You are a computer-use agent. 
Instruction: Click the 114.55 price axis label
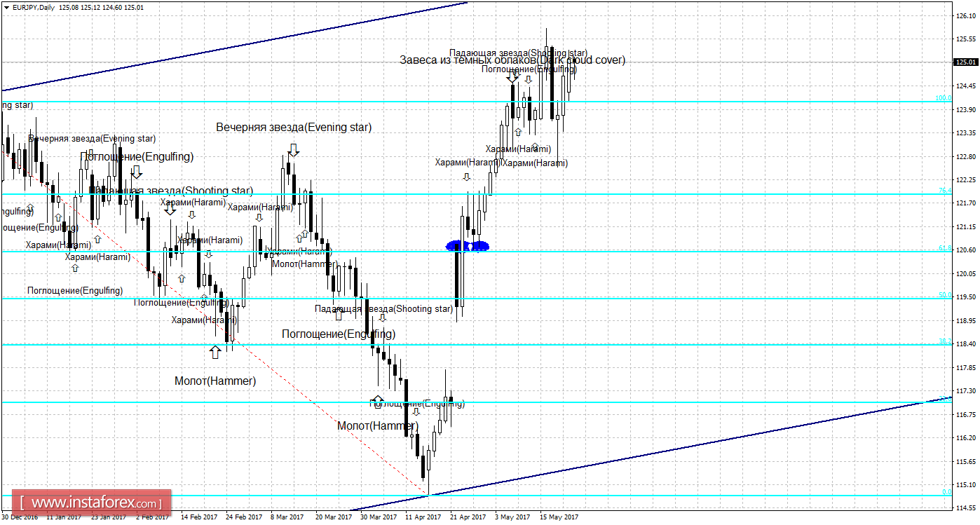(966, 509)
